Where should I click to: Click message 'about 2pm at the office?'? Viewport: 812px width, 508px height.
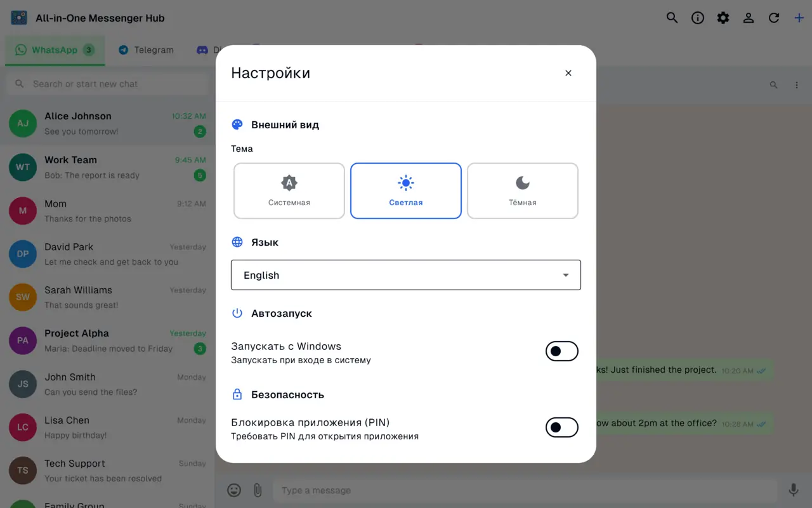coord(685,424)
